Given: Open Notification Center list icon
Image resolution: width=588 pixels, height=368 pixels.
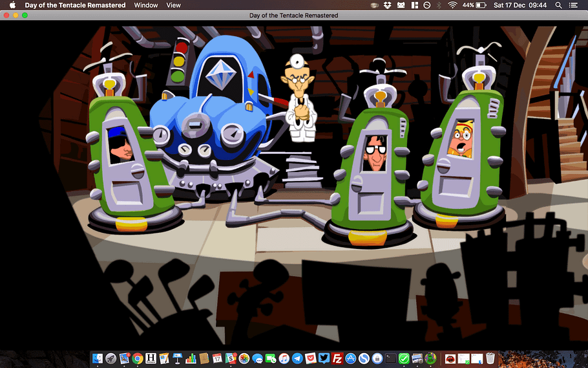Looking at the screenshot, I should (573, 5).
